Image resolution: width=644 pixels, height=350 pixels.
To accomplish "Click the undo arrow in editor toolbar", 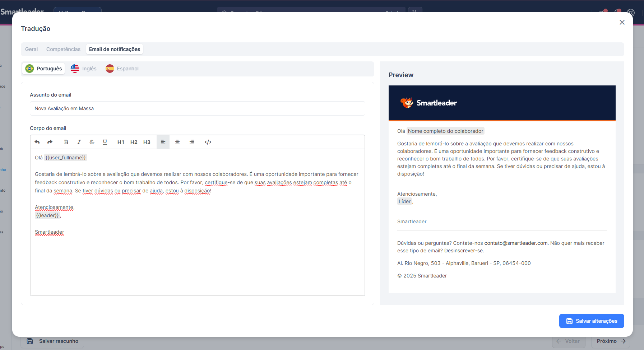I will (x=37, y=142).
